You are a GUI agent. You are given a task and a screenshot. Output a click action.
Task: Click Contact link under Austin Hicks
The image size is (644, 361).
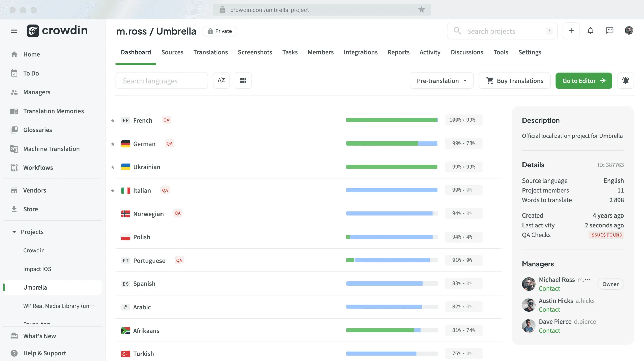coord(549,310)
